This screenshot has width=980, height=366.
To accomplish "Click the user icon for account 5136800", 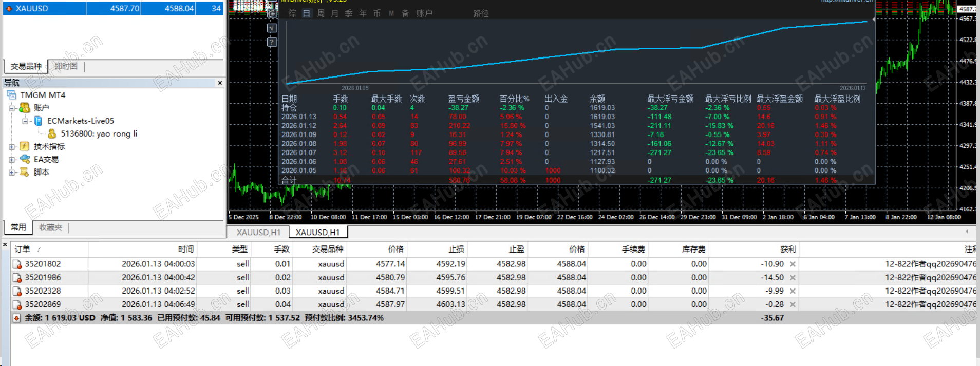I will coord(51,133).
